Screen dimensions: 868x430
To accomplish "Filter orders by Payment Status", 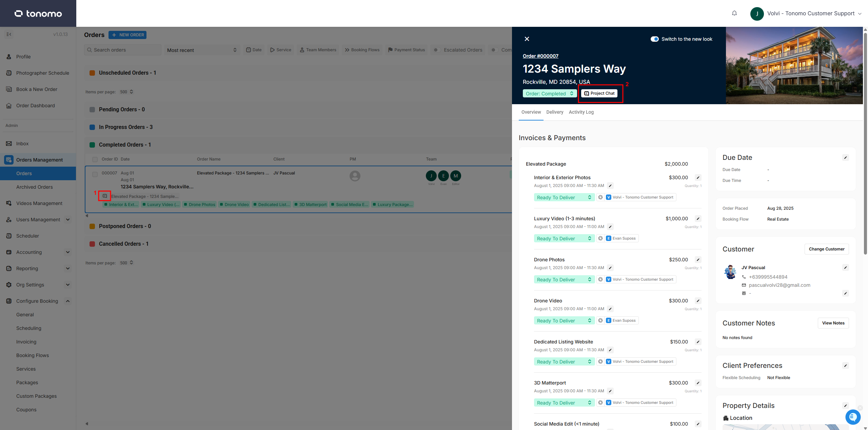I will point(406,50).
